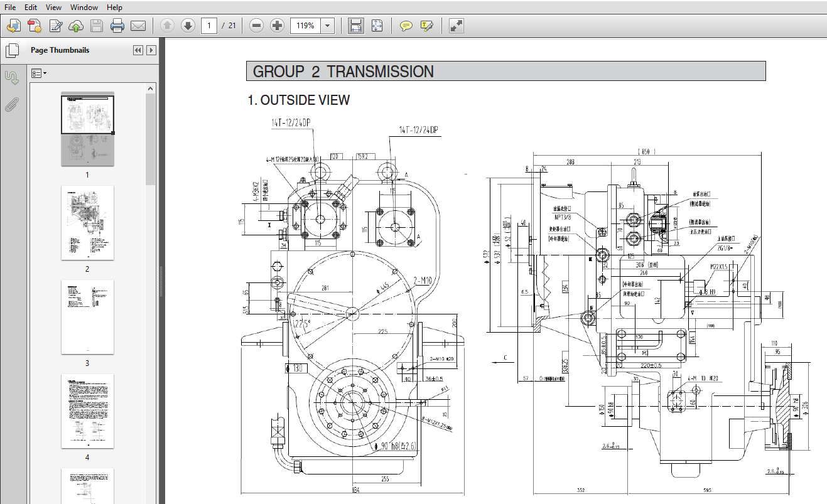Print the document using the printer icon
This screenshot has height=504, width=827.
pyautogui.click(x=117, y=26)
